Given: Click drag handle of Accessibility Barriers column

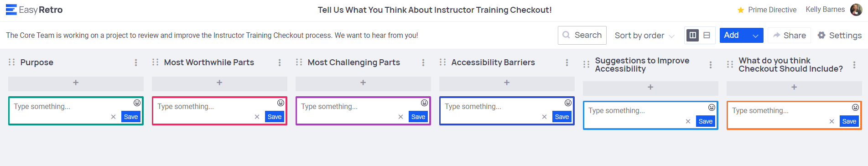Looking at the screenshot, I should point(442,62).
